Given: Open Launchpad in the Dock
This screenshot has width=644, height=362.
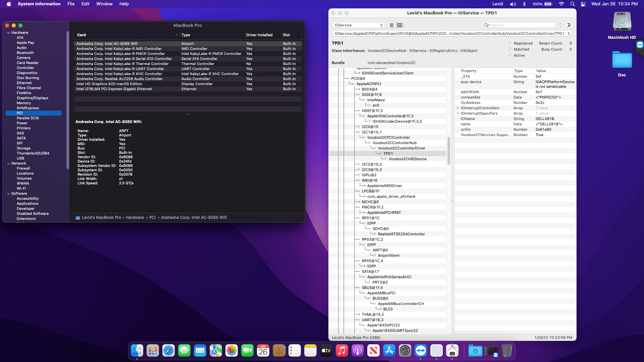Looking at the screenshot, I should pos(153,351).
